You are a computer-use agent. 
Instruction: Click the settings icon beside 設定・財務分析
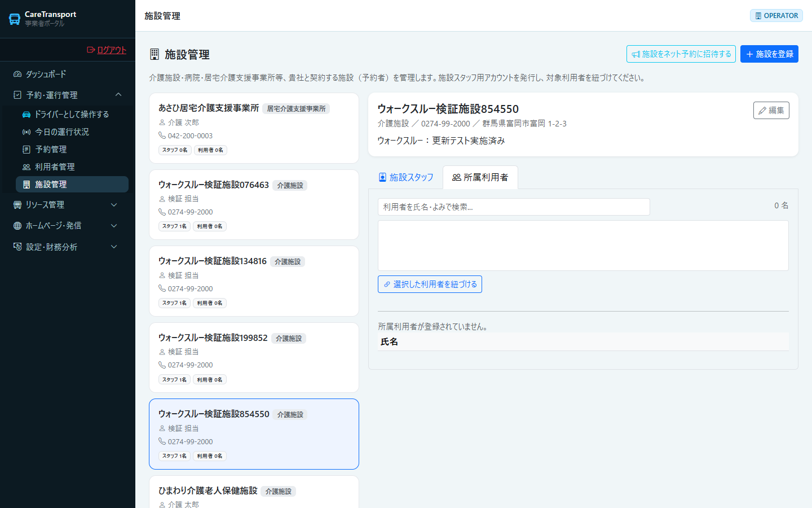coord(17,247)
